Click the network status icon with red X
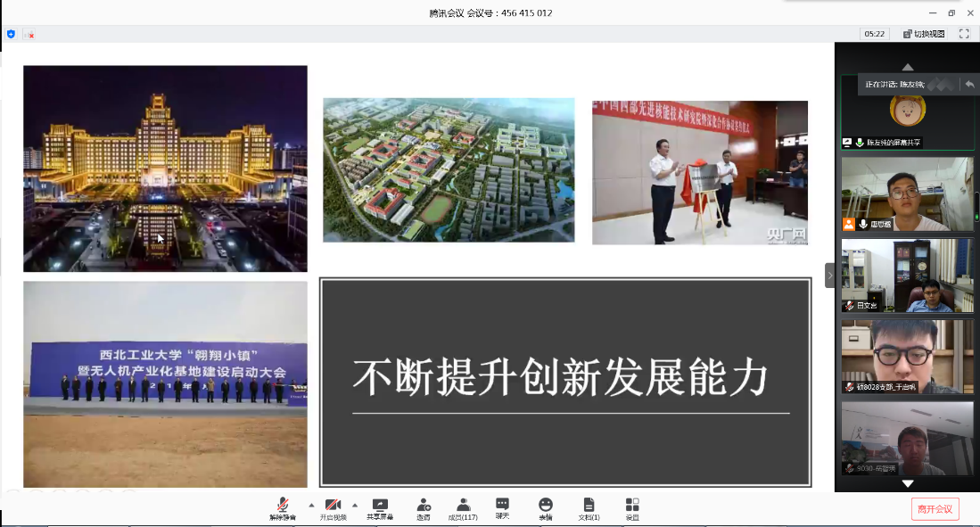Screen dimensions: 980x527 click(x=29, y=34)
